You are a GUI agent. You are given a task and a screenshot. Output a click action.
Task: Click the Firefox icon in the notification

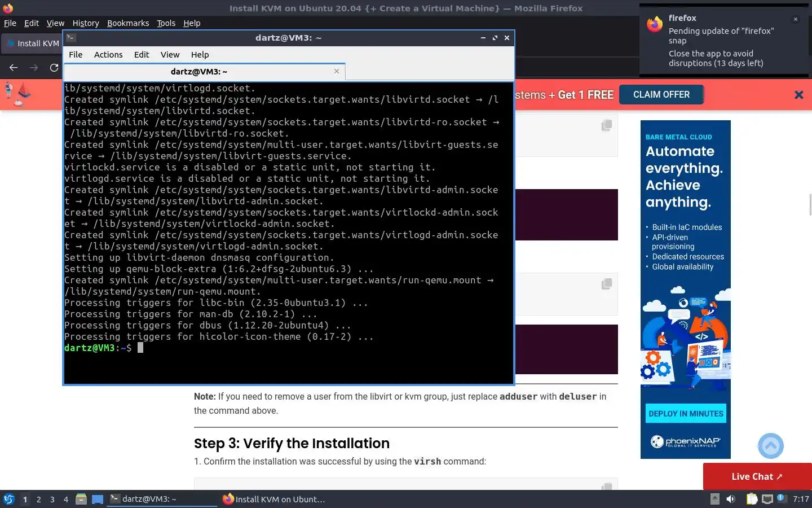[655, 24]
